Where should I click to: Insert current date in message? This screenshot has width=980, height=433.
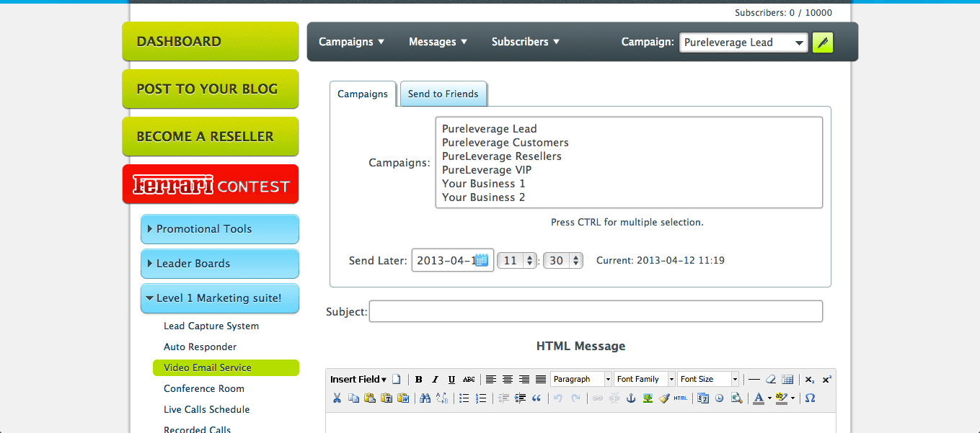[x=703, y=398]
